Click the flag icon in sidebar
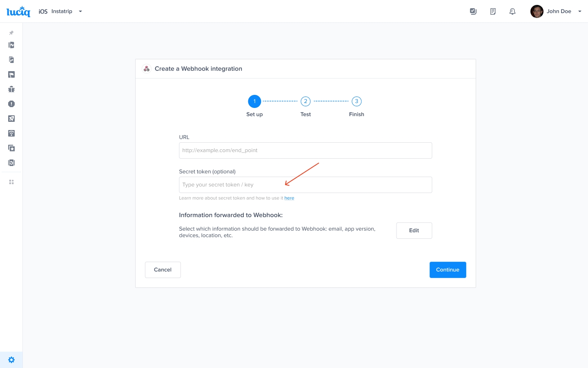The image size is (588, 368). click(x=11, y=74)
